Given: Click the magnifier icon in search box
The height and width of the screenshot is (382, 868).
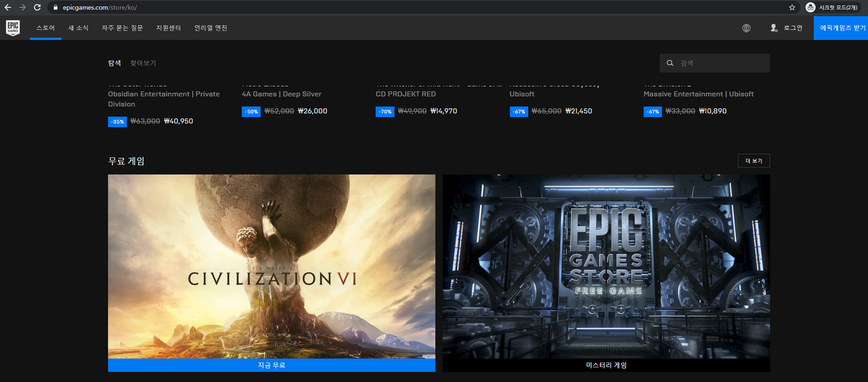Looking at the screenshot, I should coord(670,63).
